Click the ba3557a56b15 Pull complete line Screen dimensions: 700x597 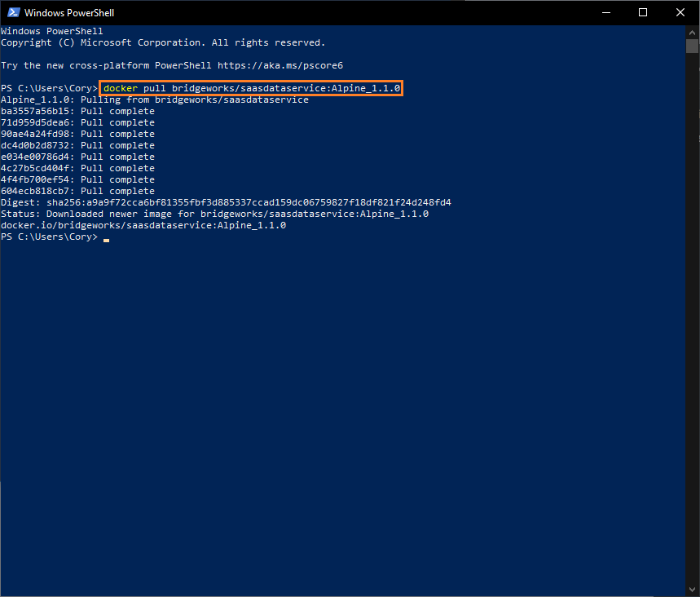tap(77, 111)
